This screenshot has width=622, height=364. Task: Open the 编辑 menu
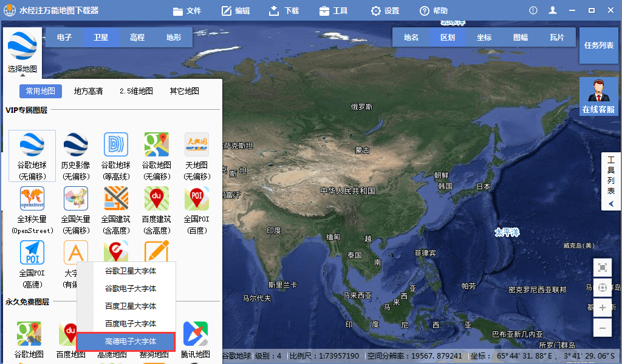click(236, 11)
